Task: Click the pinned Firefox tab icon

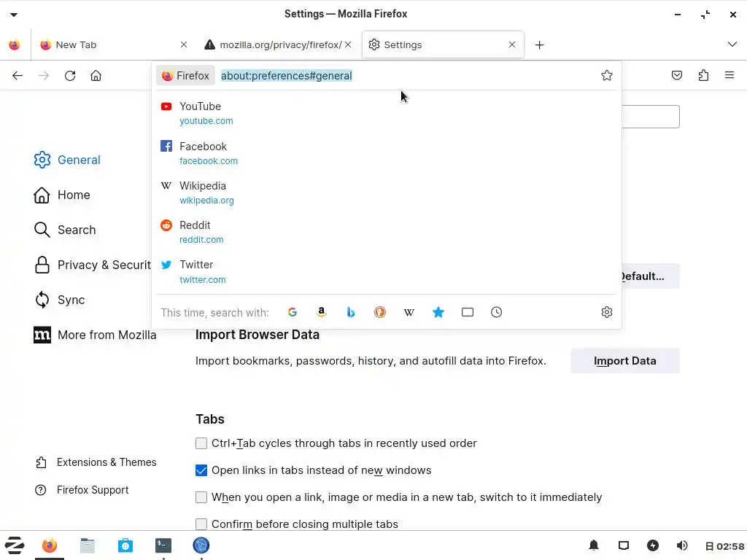Action: click(15, 44)
